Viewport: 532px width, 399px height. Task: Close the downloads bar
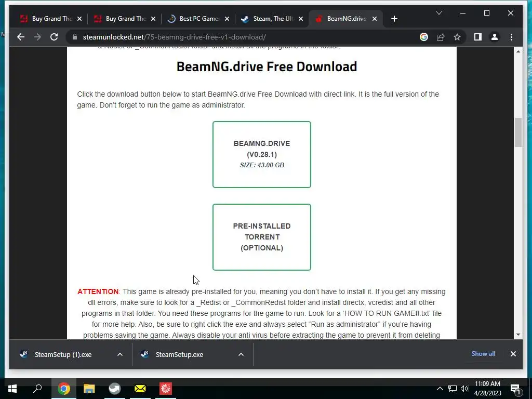(513, 354)
